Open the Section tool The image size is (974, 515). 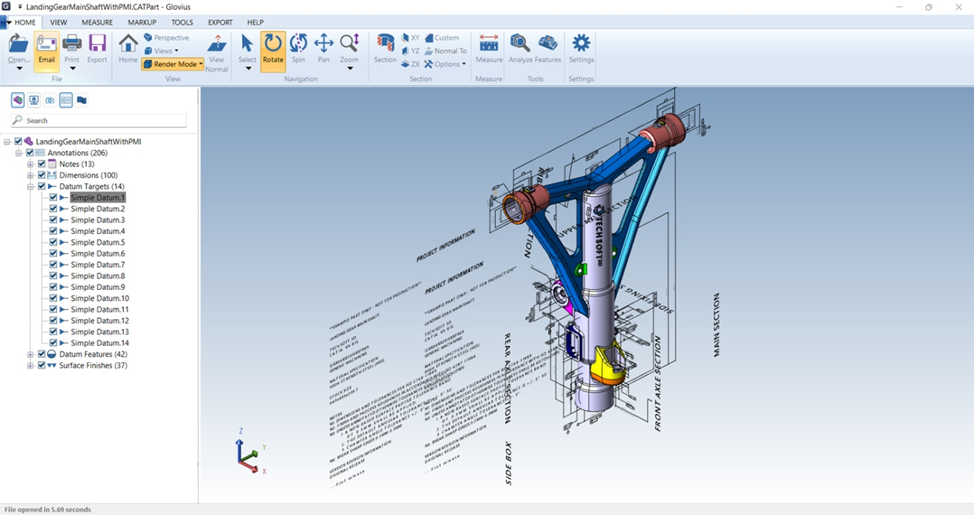[385, 48]
